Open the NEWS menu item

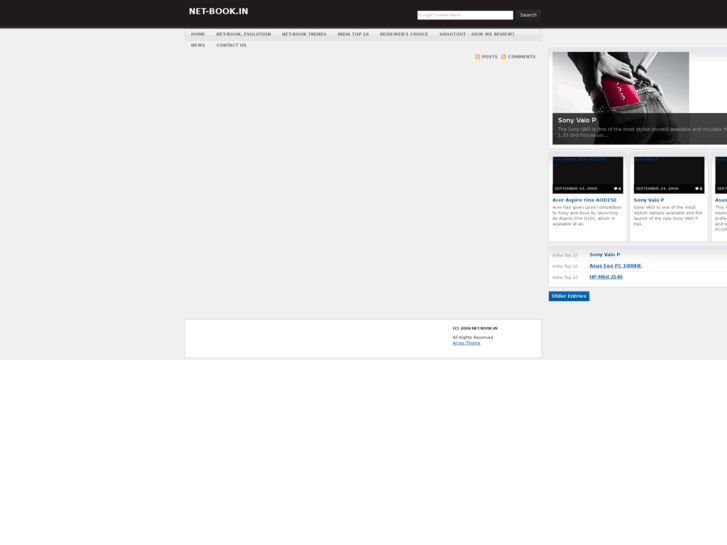(198, 45)
